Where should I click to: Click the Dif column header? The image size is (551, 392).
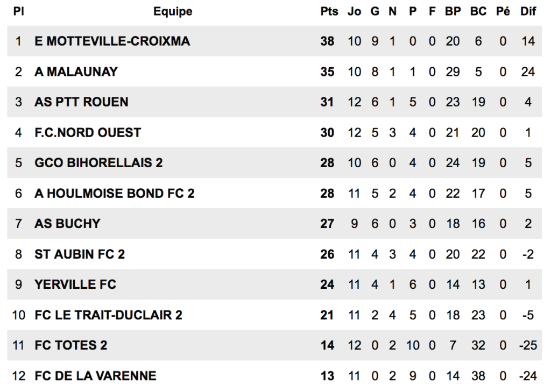click(x=528, y=11)
